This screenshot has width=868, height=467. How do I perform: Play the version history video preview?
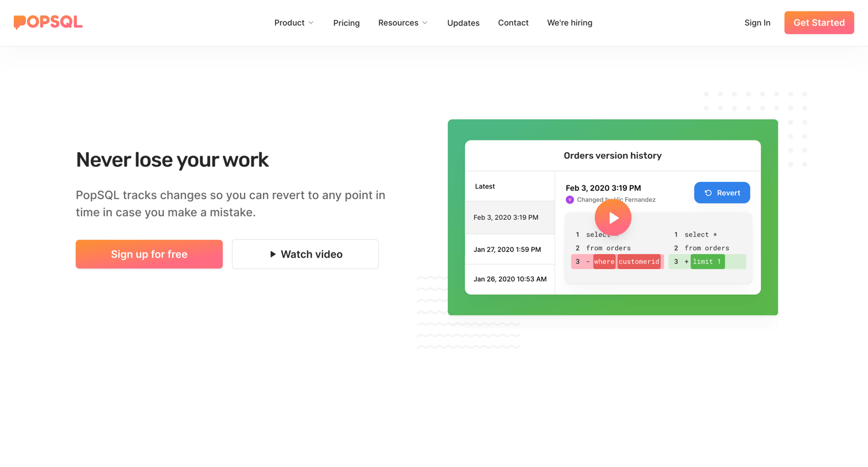(613, 217)
